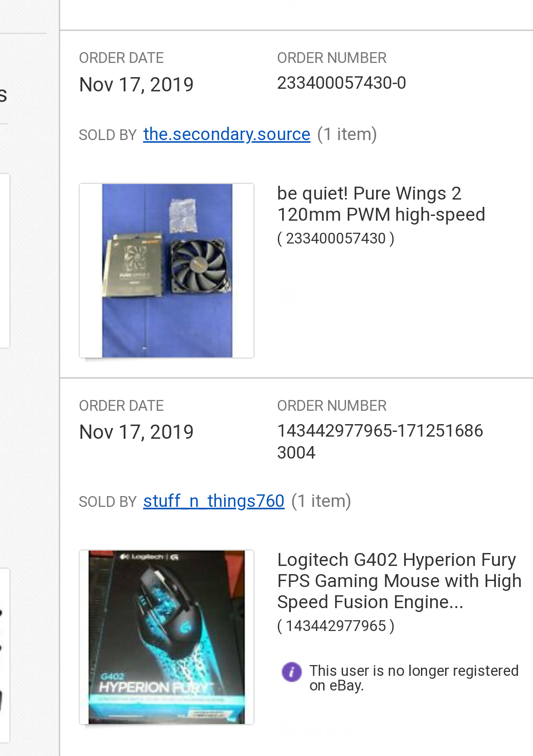Click the second order's Nov 17, 2019 date

pos(136,432)
